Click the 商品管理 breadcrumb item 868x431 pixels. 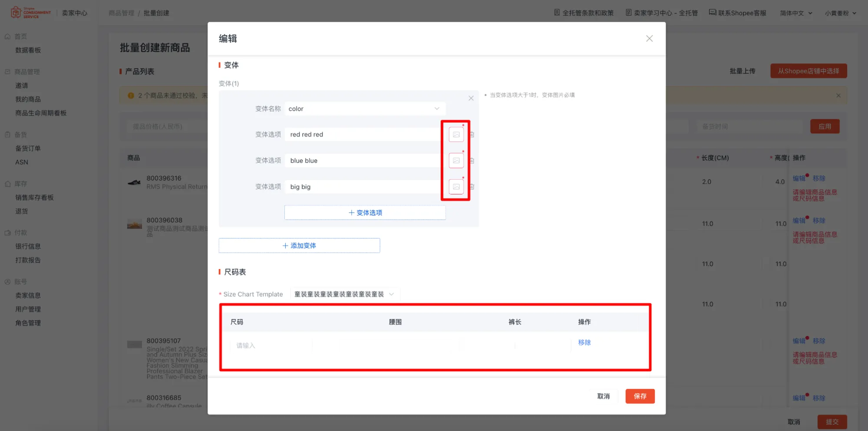click(121, 13)
